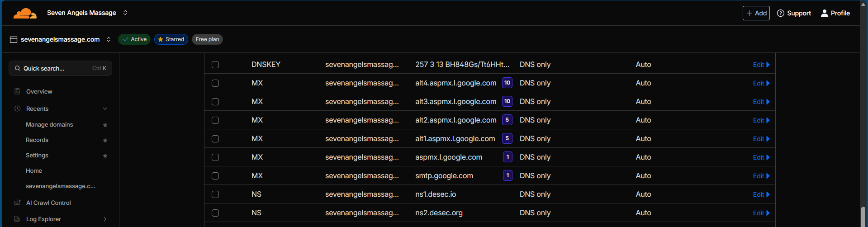Click the star icon beside Manage domains
Viewport: 868px width, 227px height.
pos(105,125)
